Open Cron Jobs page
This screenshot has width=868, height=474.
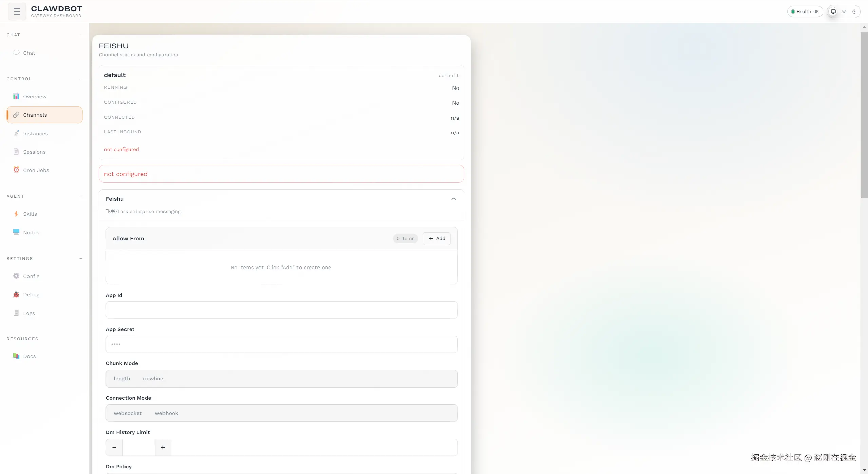coord(36,170)
